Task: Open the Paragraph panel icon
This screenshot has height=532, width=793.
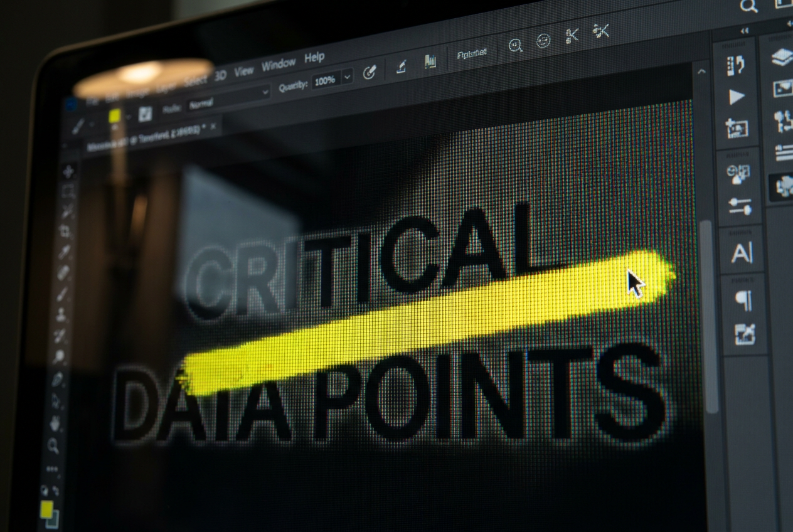Action: point(743,301)
